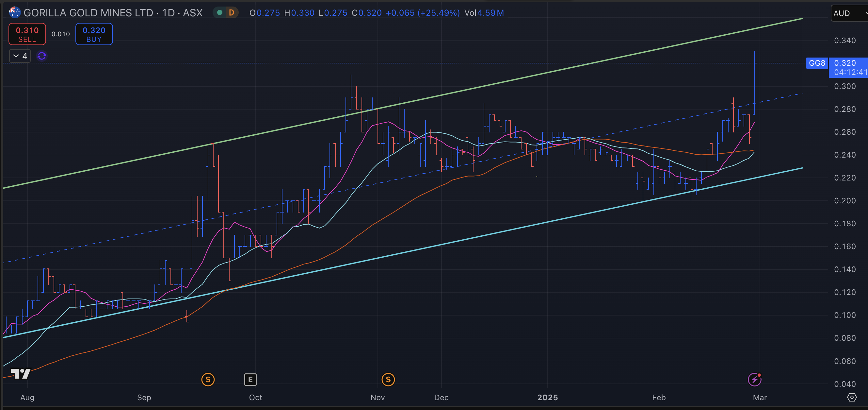Viewport: 868px width, 410px height.
Task: Click the earnings E marker at October
Action: (x=250, y=380)
